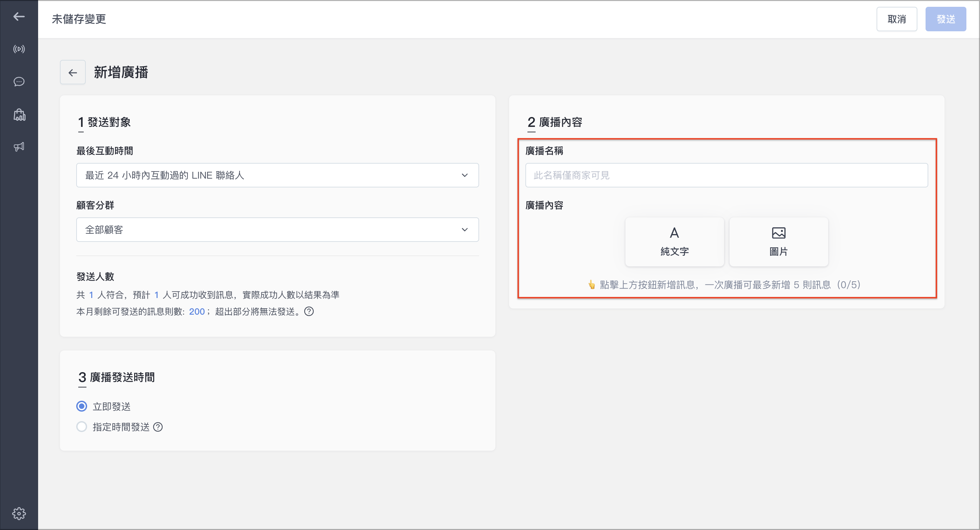
Task: Add a 圖片 image message
Action: pyautogui.click(x=778, y=242)
